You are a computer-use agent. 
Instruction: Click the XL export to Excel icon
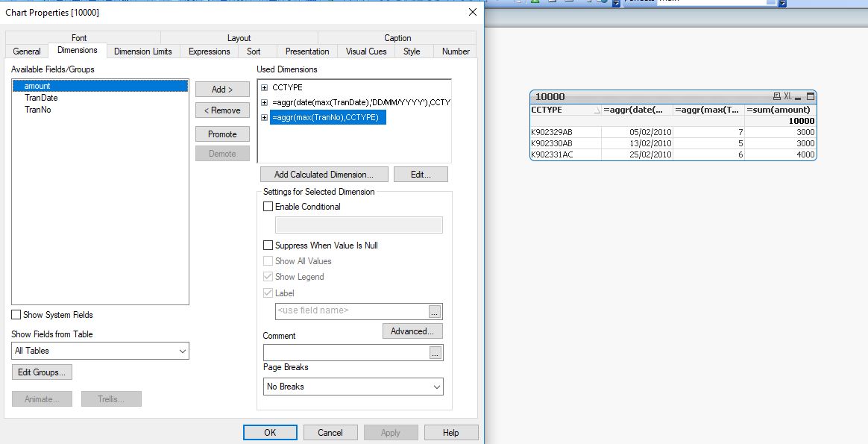[x=787, y=96]
